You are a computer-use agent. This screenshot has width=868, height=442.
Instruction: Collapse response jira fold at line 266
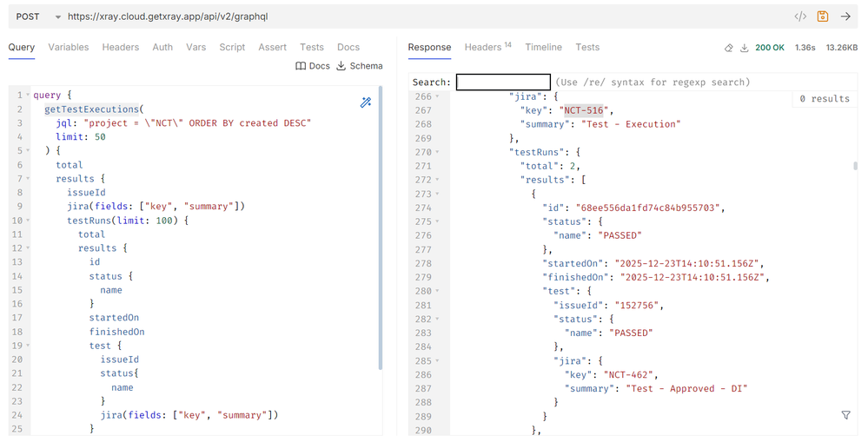(x=437, y=96)
